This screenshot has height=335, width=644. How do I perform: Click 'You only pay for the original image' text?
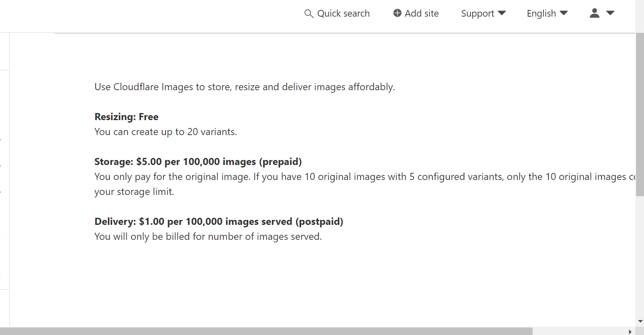click(x=365, y=177)
